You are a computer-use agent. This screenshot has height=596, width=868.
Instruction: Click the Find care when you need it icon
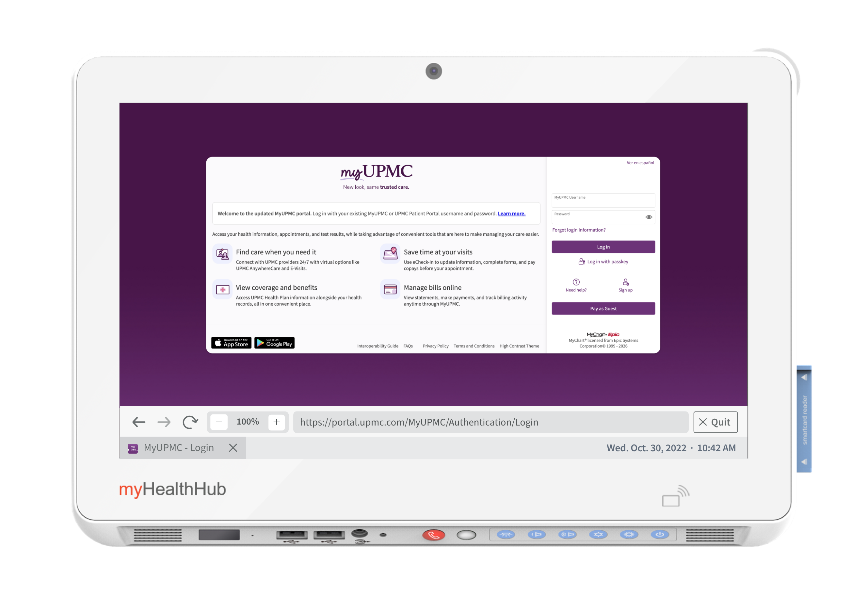pos(222,254)
